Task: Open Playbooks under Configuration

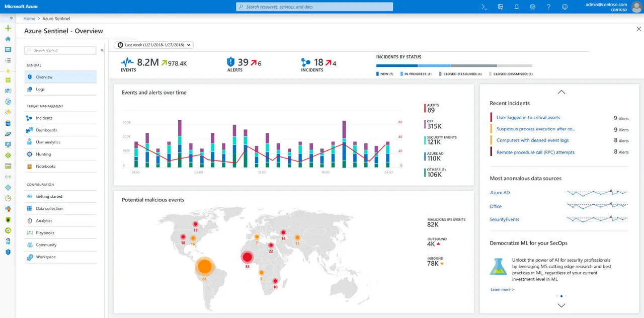Action: click(x=45, y=232)
